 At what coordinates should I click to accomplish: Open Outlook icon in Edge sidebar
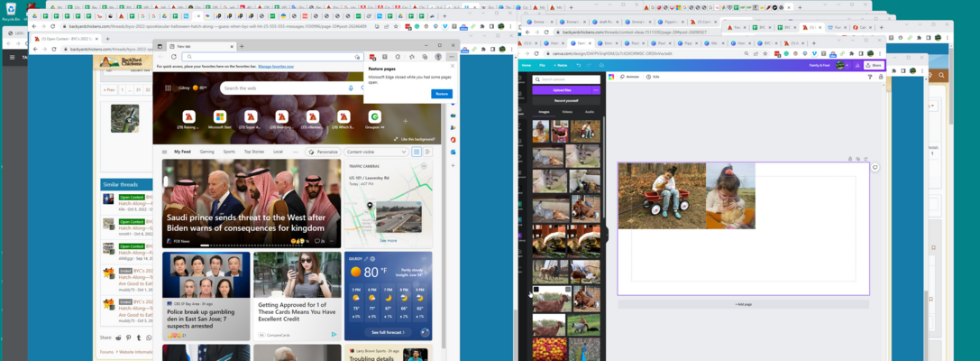453,152
